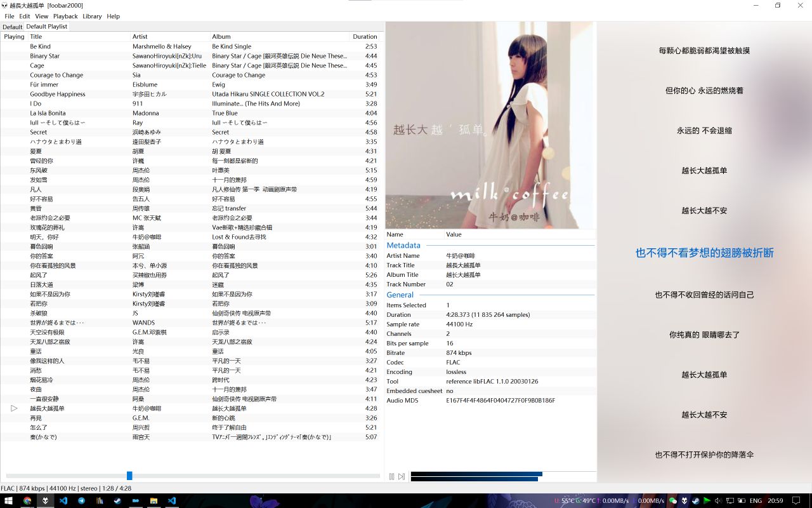812x508 pixels.
Task: Click the status bar playback info text
Action: pyautogui.click(x=66, y=488)
